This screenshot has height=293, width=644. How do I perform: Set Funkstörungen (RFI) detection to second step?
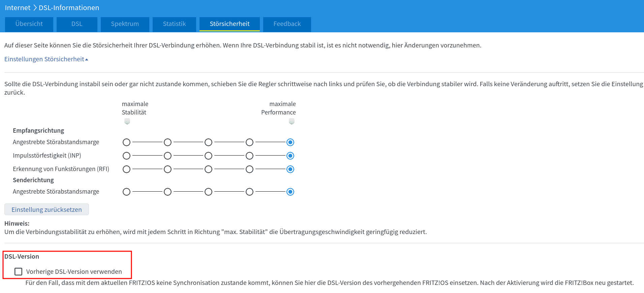167,169
